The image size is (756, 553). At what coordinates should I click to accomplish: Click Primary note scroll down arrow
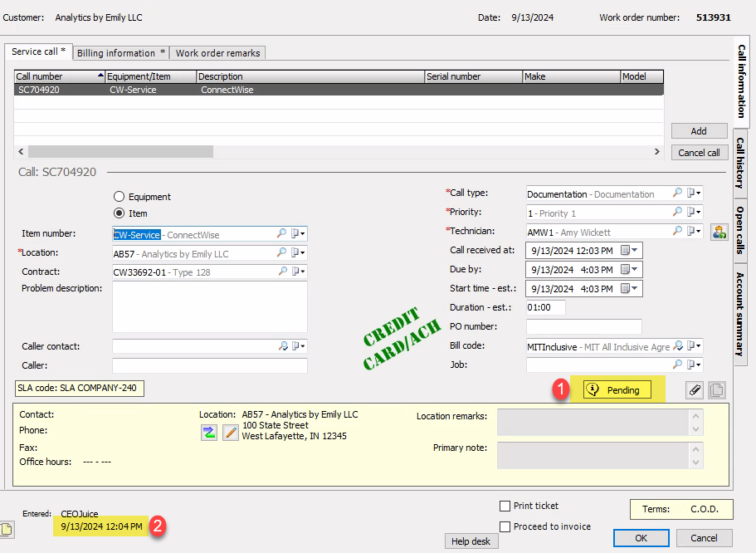click(695, 462)
